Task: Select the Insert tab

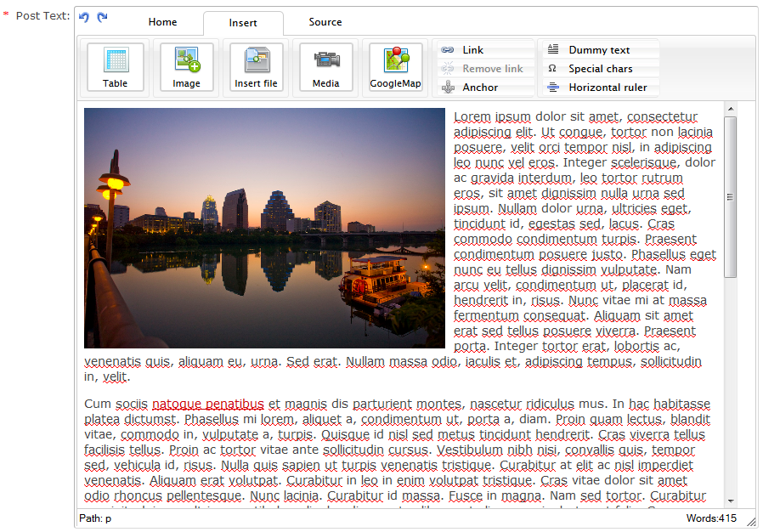Action: click(x=243, y=23)
